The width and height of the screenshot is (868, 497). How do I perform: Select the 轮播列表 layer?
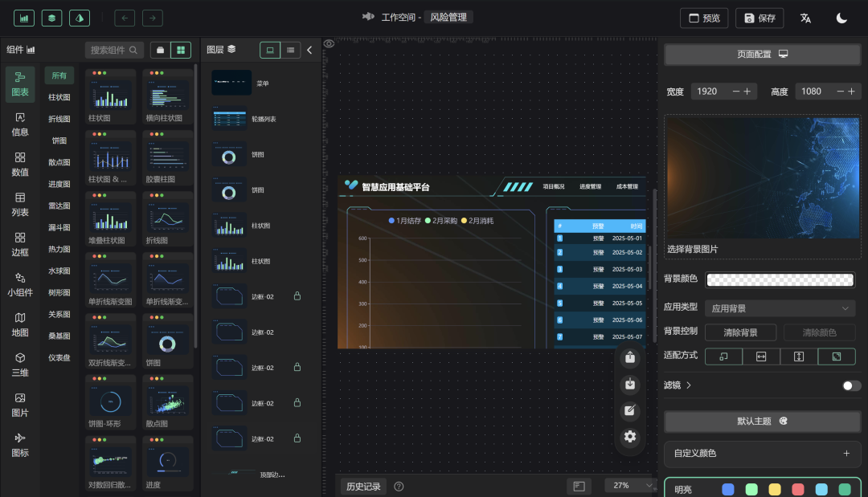click(x=259, y=118)
